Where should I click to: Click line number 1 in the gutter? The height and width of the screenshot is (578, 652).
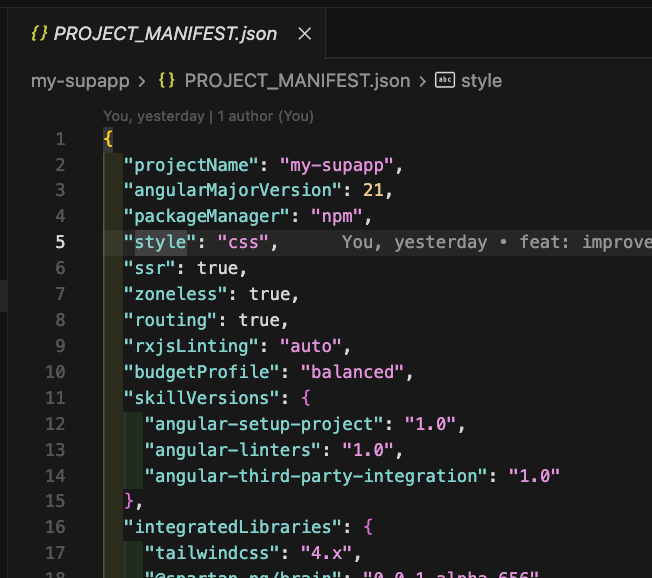click(x=61, y=139)
